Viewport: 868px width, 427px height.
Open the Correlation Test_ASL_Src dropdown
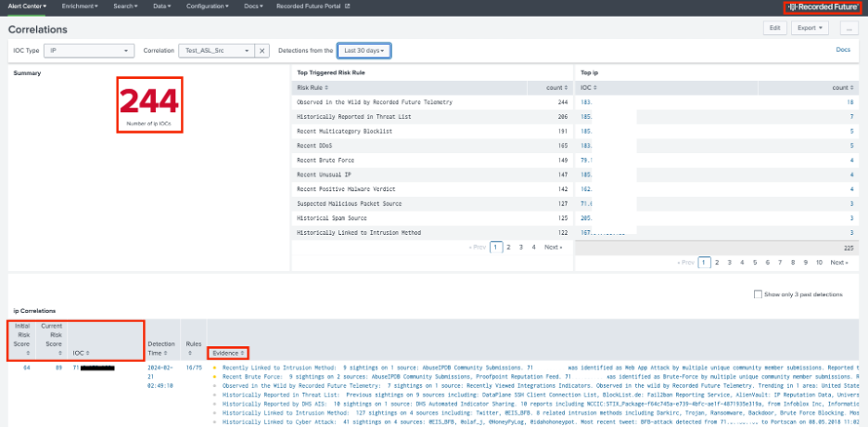click(x=216, y=50)
